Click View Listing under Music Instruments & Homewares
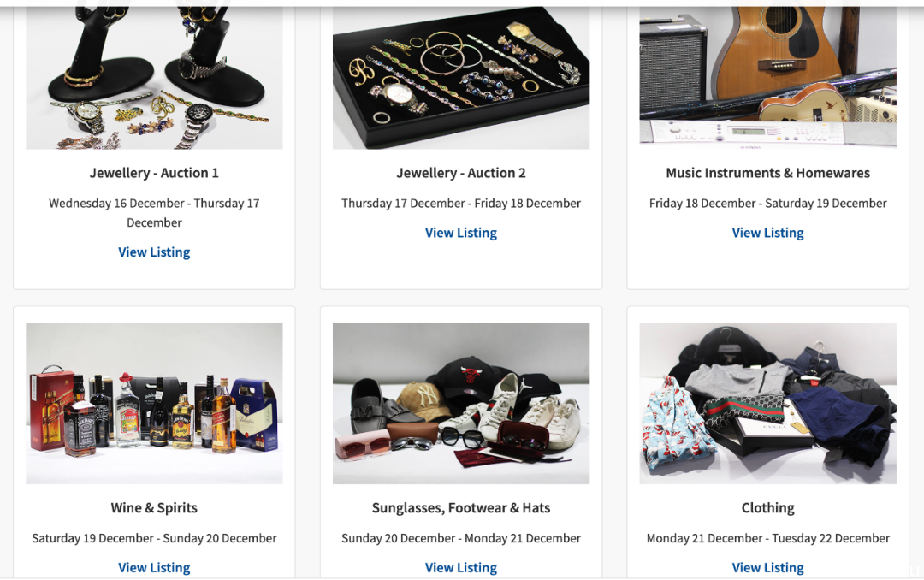 (767, 233)
